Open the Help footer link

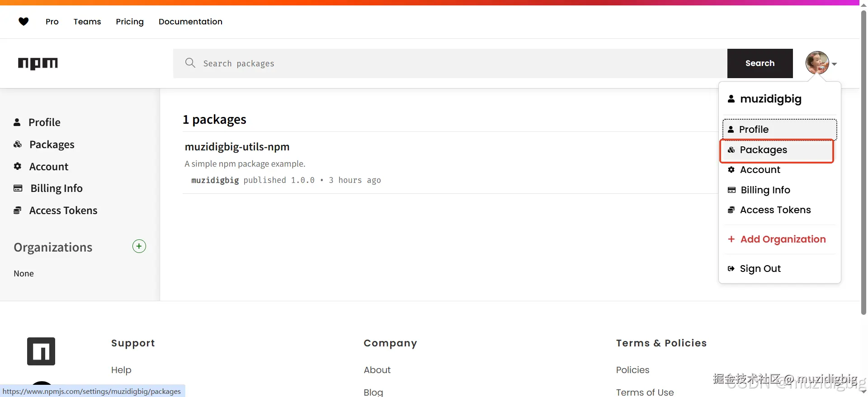tap(121, 369)
